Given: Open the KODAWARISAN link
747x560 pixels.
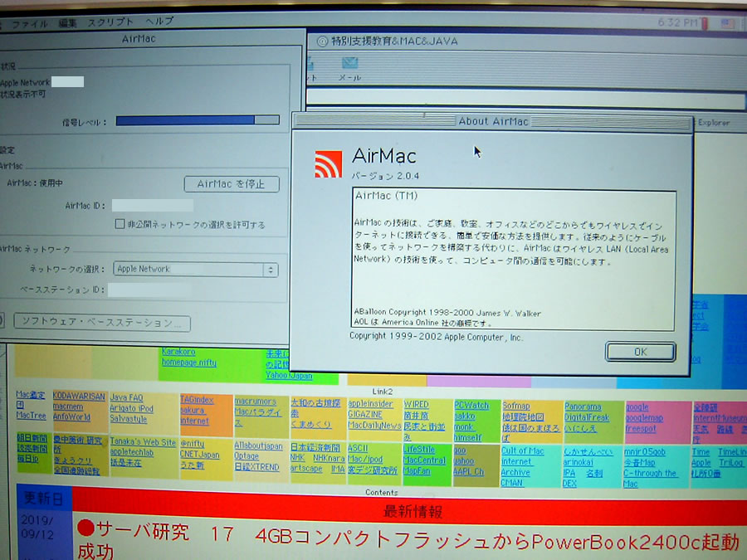Looking at the screenshot, I should pyautogui.click(x=79, y=397).
